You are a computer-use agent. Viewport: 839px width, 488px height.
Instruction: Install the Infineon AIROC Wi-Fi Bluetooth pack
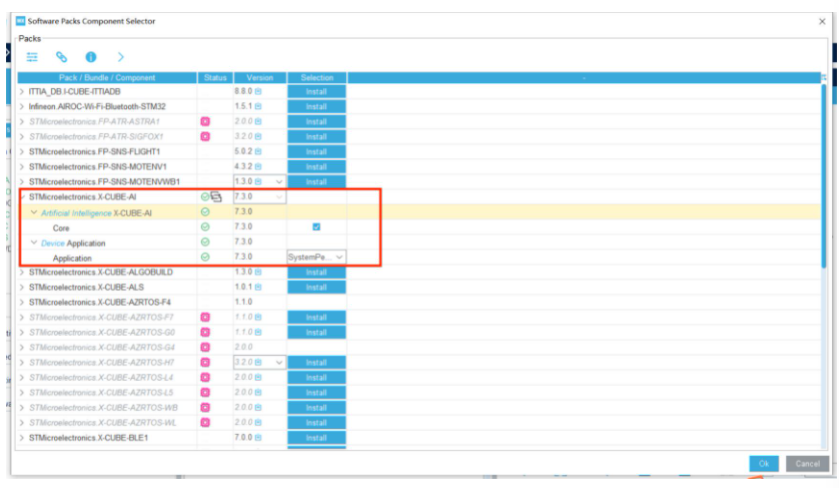316,106
